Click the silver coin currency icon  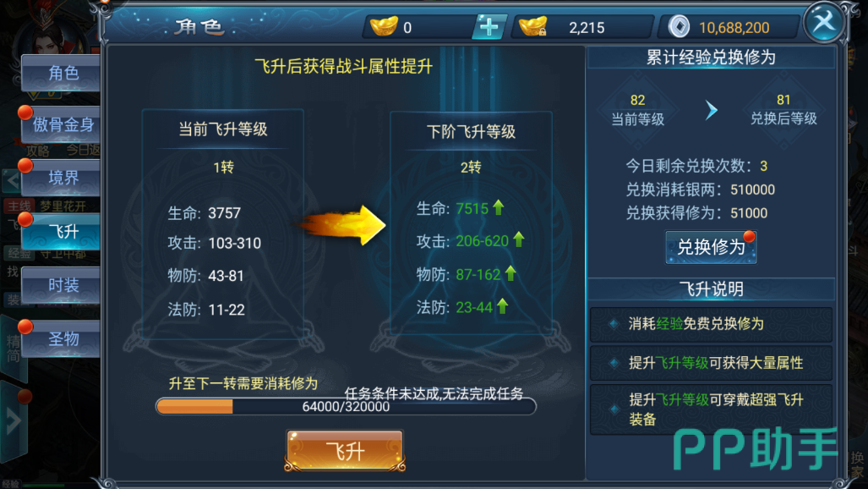(679, 26)
